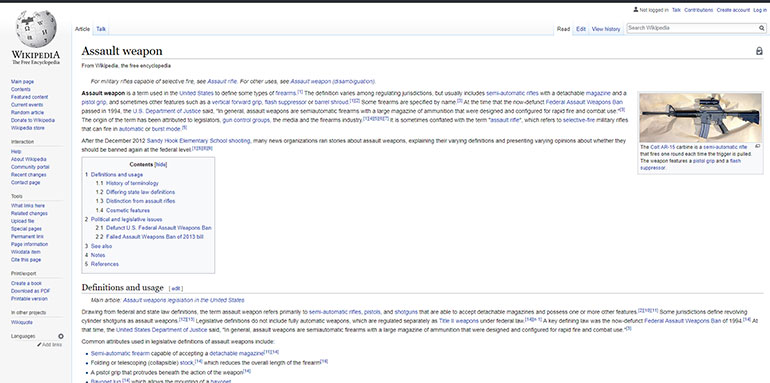Jump to Notes in Contents
The width and height of the screenshot is (770, 383).
pyautogui.click(x=98, y=255)
